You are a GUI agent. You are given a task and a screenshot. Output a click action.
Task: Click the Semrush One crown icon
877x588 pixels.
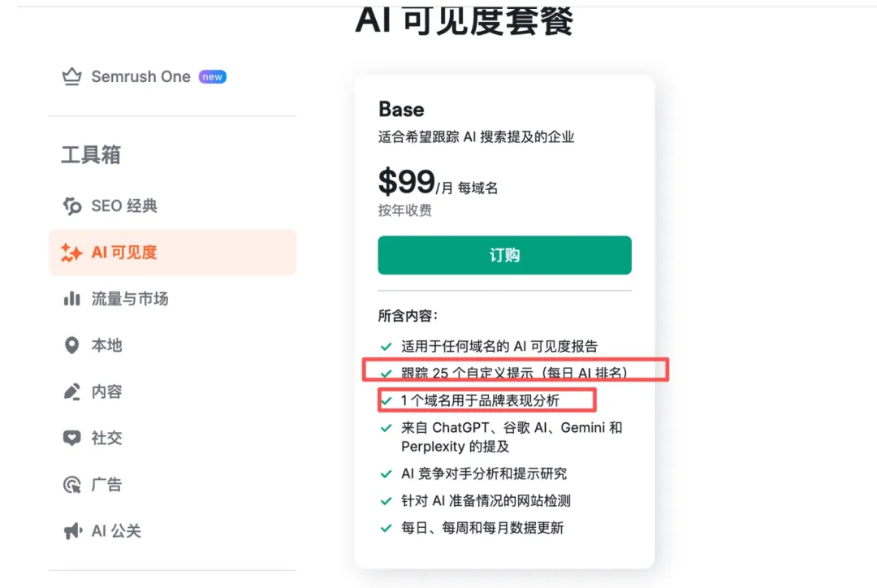(72, 77)
